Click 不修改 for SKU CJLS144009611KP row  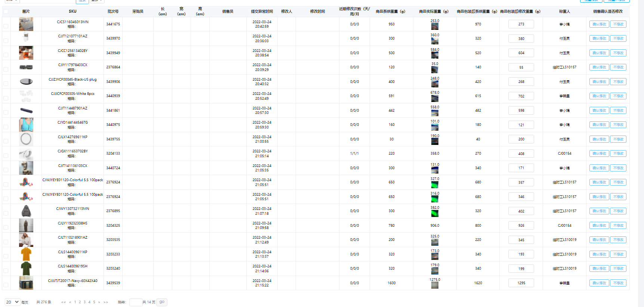(618, 254)
